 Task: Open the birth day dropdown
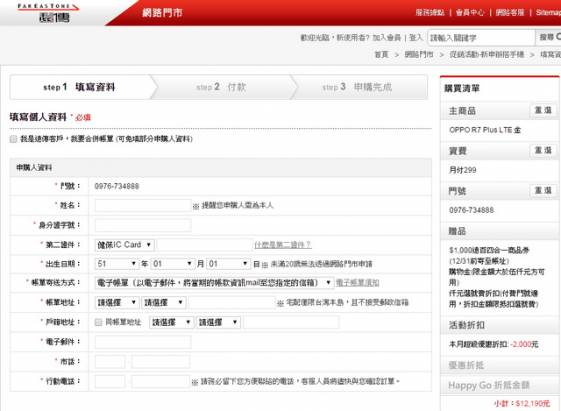coord(228,264)
